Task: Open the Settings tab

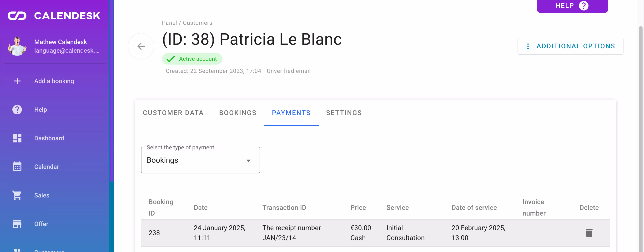Action: pyautogui.click(x=344, y=113)
